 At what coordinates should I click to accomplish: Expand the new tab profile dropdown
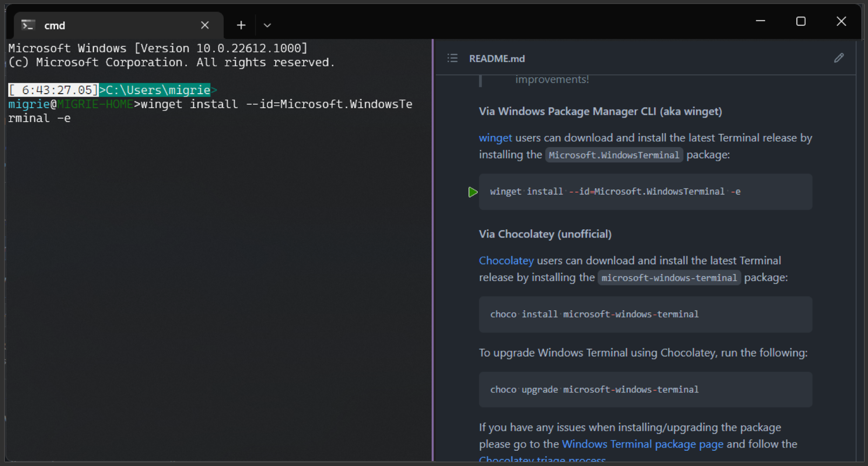[x=267, y=25]
